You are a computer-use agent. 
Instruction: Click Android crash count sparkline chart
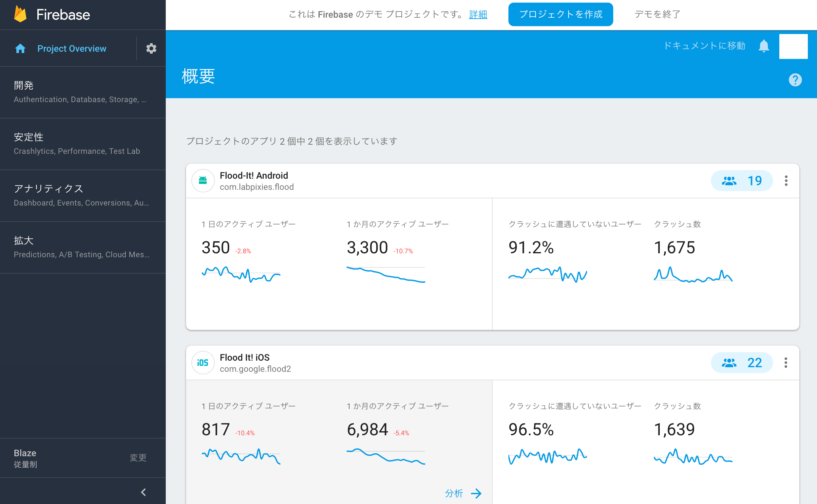[x=693, y=274]
